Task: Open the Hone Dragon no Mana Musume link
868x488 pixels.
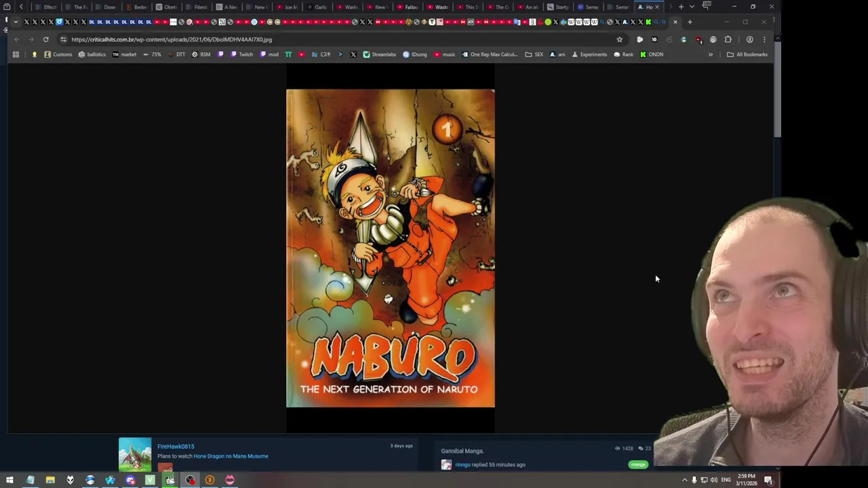Action: click(231, 456)
